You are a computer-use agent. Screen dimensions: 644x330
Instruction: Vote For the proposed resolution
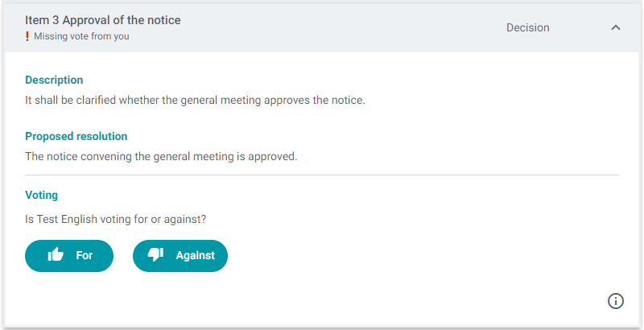pos(69,255)
